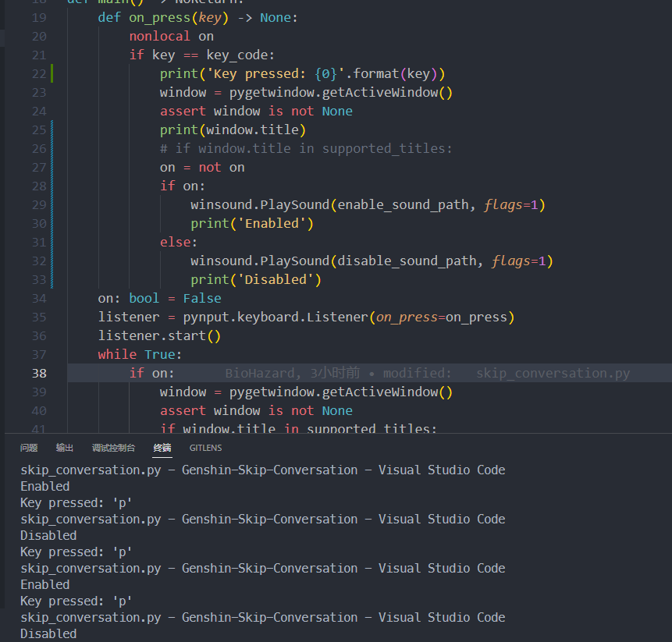This screenshot has height=642, width=672.
Task: Click the change marker beside line 31
Action: (x=50, y=242)
